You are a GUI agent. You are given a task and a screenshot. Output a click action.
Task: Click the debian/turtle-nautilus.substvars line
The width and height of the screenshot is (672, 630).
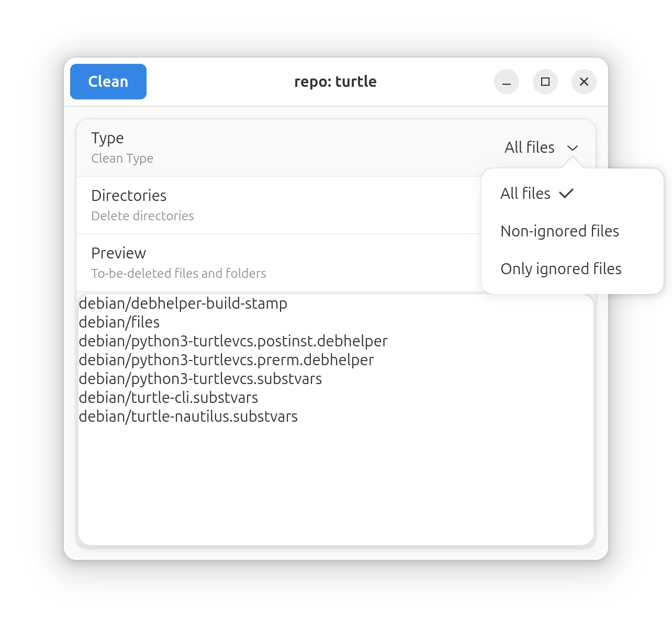(188, 417)
